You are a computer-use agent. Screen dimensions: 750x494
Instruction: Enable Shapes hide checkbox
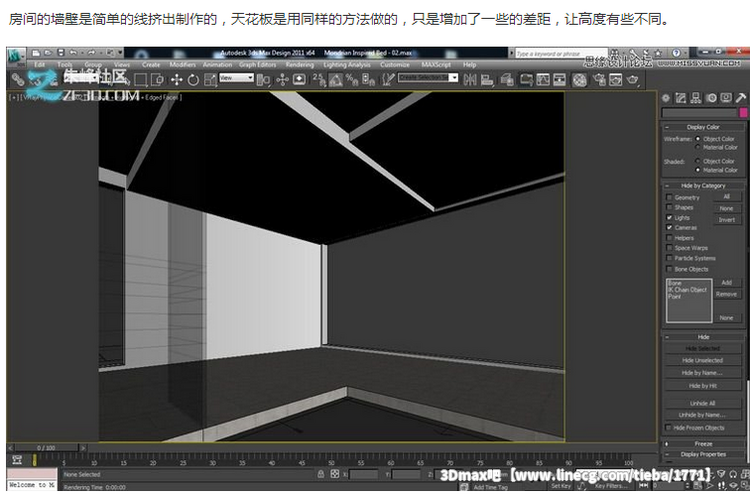(669, 207)
